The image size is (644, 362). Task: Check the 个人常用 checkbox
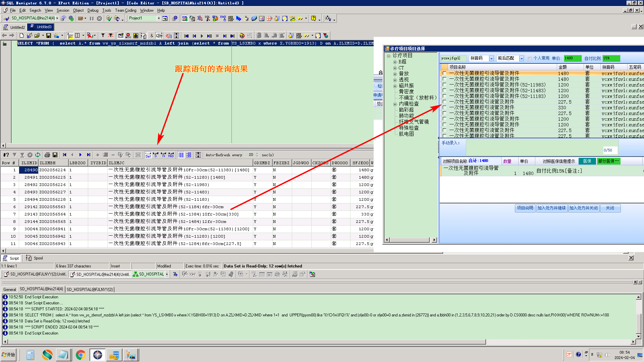pyautogui.click(x=530, y=59)
